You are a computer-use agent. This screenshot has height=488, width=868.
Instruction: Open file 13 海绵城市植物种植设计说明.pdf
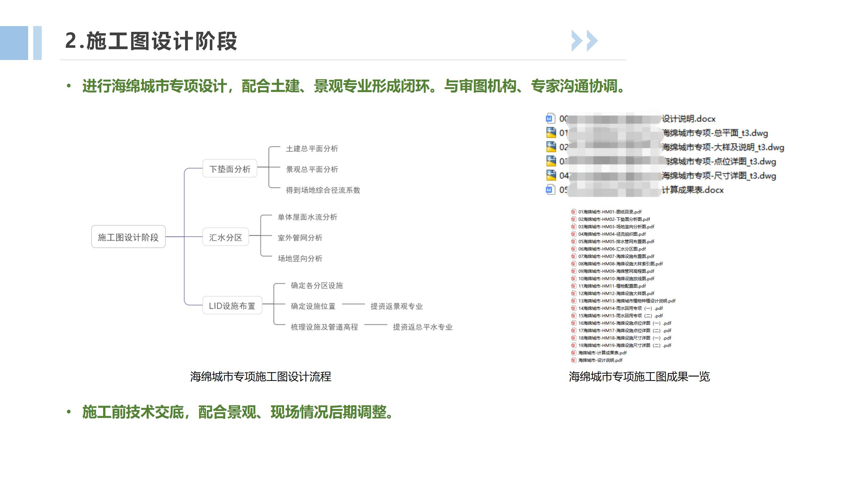click(627, 301)
